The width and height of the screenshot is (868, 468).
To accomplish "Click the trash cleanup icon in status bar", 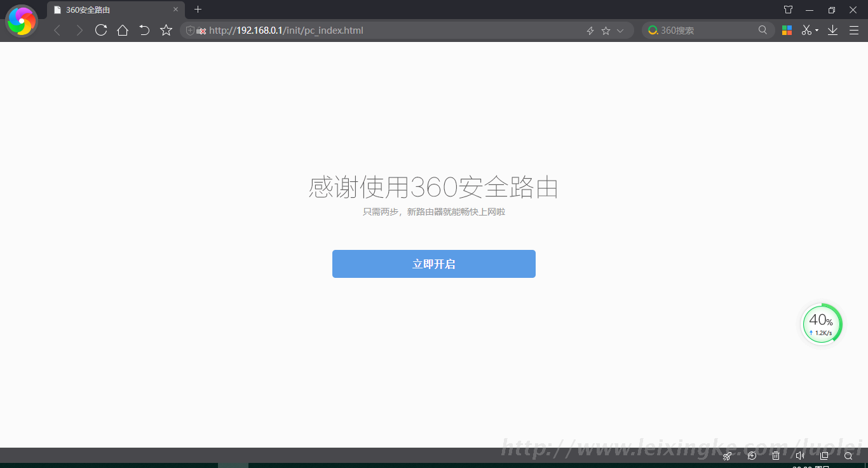I will 776,456.
